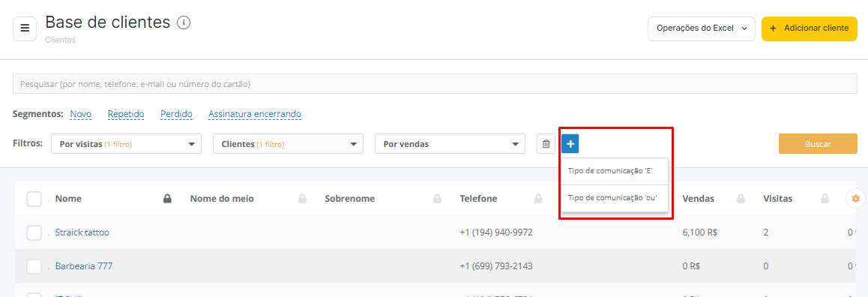Select the Repetido segment link
Screen dimensions: 868x297
[126, 114]
